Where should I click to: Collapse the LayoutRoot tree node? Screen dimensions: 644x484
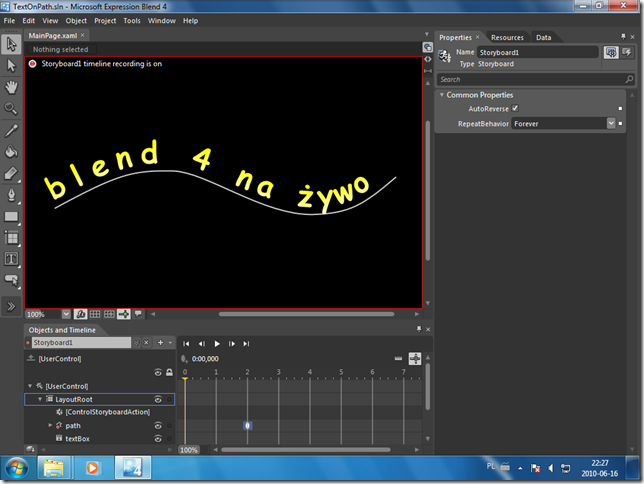(40, 399)
